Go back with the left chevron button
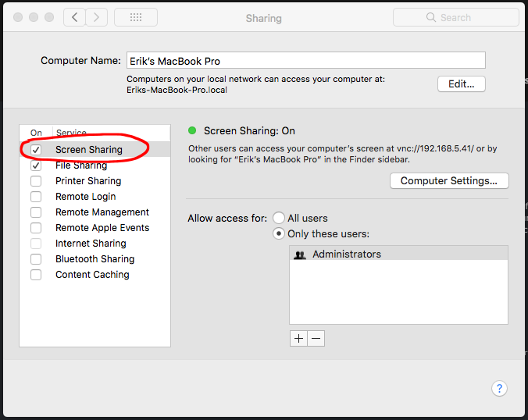This screenshot has height=420, width=528. pyautogui.click(x=74, y=17)
